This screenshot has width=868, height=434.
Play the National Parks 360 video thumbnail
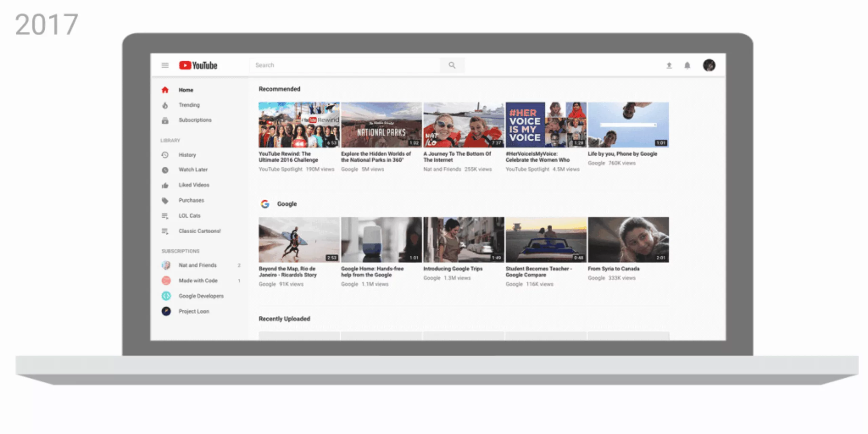[381, 125]
